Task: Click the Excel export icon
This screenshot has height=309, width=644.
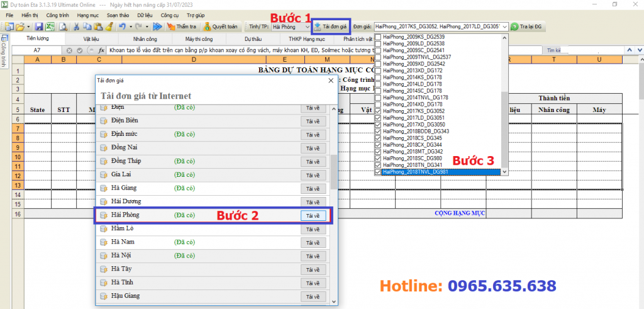Action: tap(50, 26)
